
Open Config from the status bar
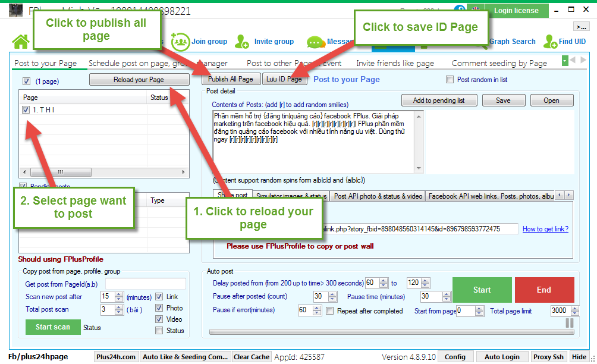pos(455,357)
